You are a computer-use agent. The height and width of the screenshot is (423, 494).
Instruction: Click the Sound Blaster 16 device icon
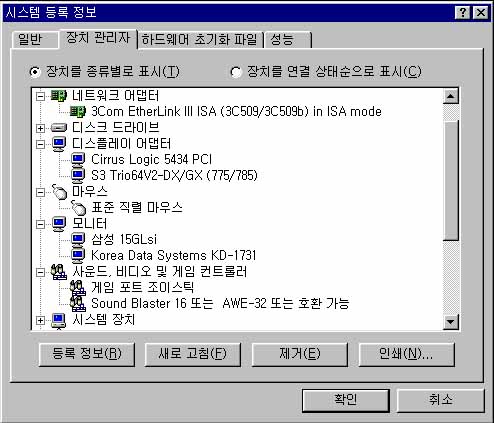click(78, 304)
